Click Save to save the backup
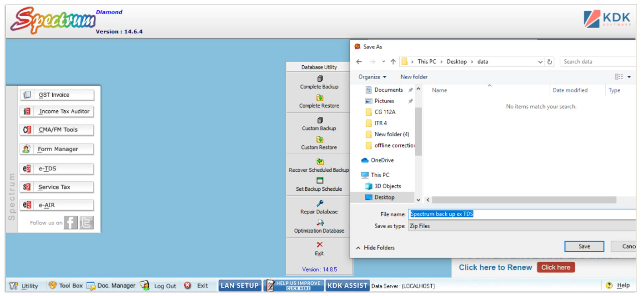644x296 pixels. click(x=584, y=246)
